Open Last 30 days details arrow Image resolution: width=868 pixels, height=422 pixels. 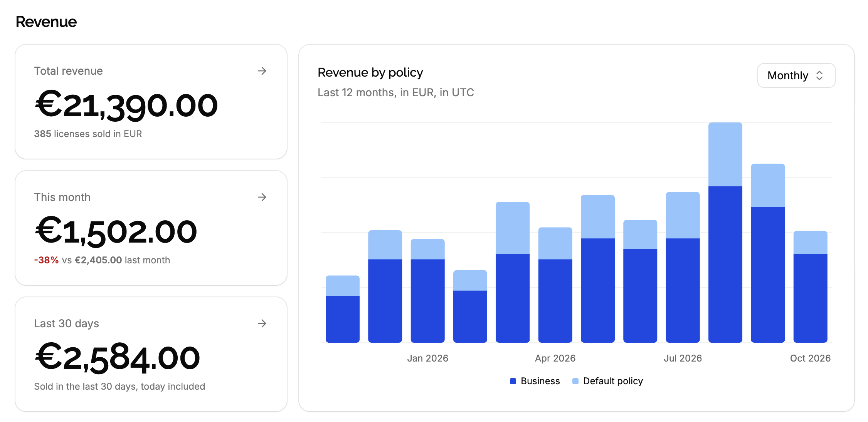pos(262,323)
